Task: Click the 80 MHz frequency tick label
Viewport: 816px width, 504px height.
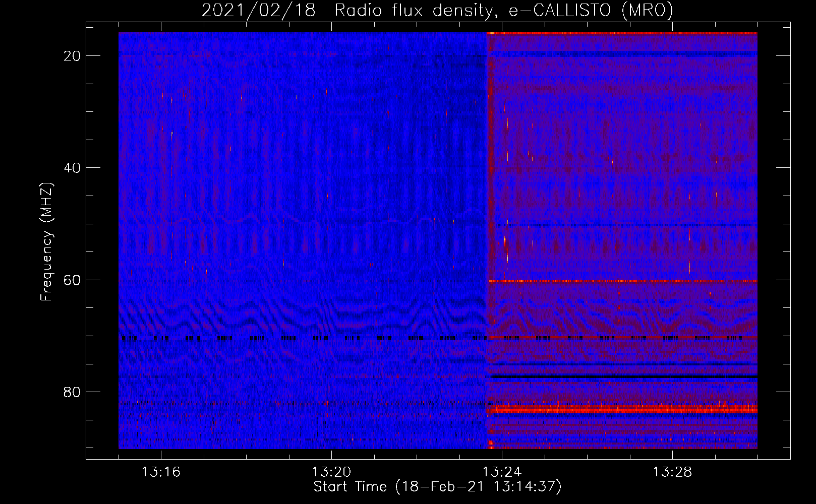Action: (72, 392)
